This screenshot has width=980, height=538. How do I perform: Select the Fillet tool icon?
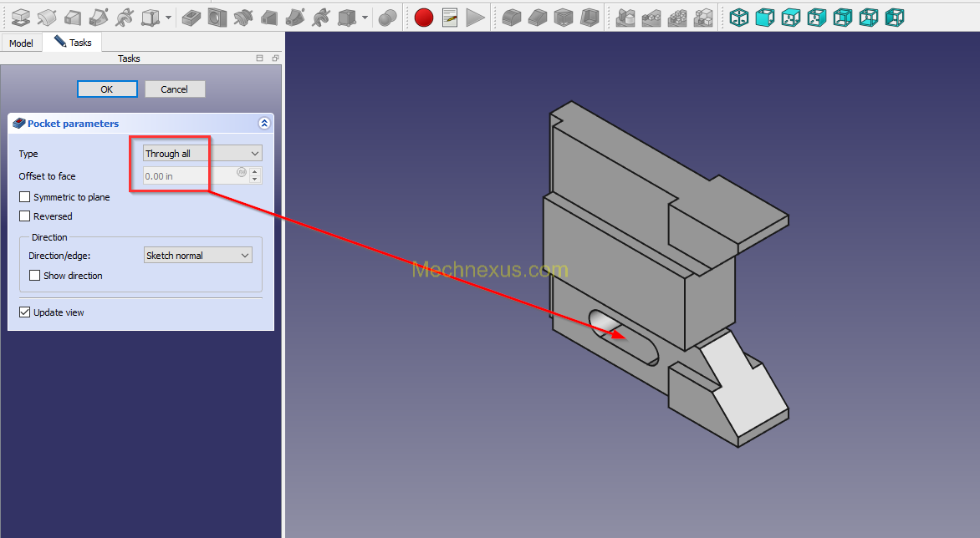pos(511,18)
